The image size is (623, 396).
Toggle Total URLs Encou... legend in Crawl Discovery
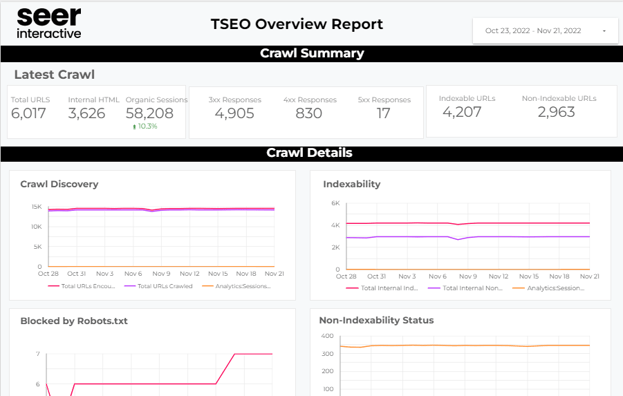(81, 286)
